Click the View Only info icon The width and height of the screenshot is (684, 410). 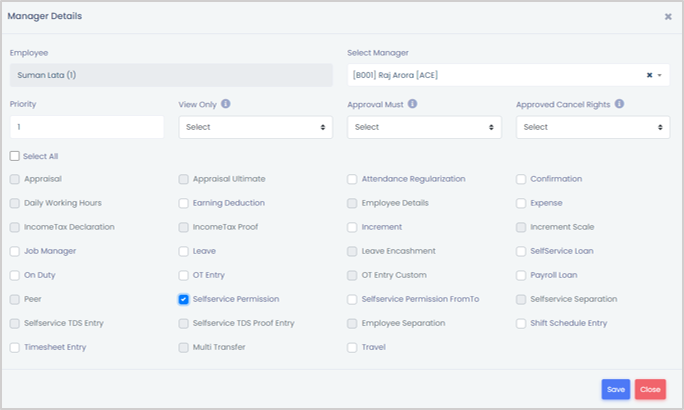coord(226,104)
